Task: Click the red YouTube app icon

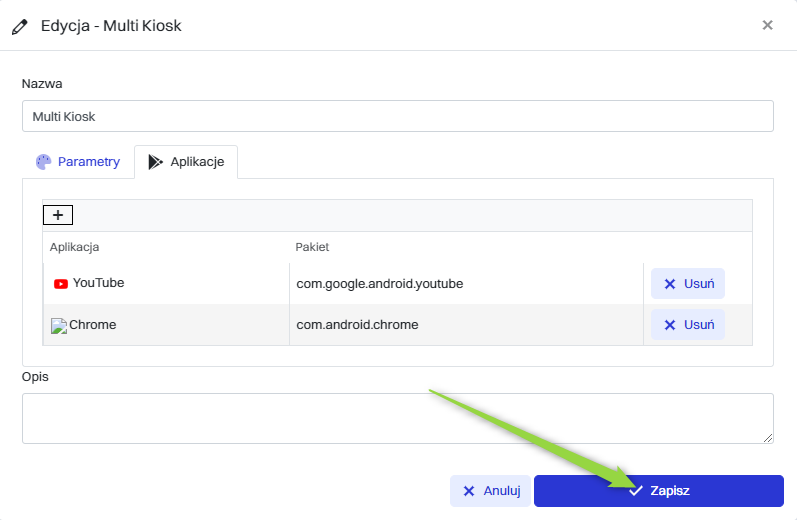Action: (61, 284)
